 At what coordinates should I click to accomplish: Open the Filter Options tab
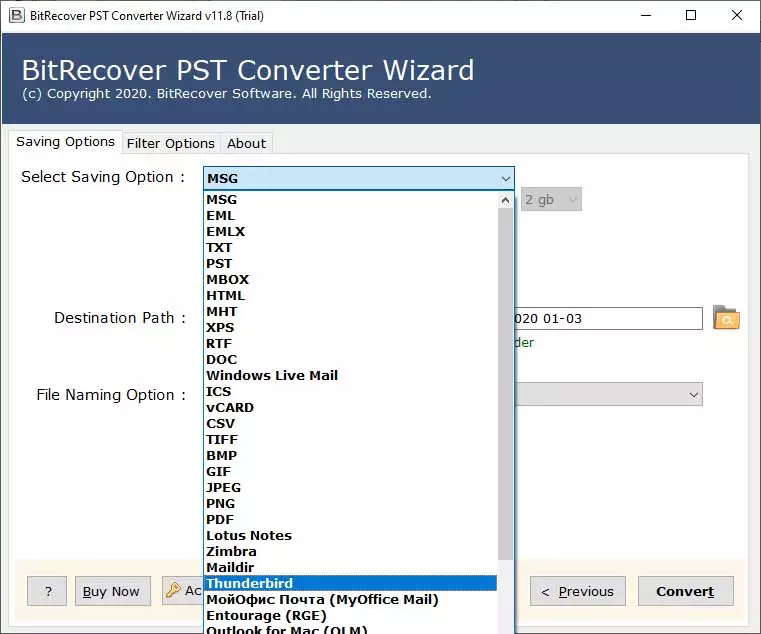click(x=170, y=144)
